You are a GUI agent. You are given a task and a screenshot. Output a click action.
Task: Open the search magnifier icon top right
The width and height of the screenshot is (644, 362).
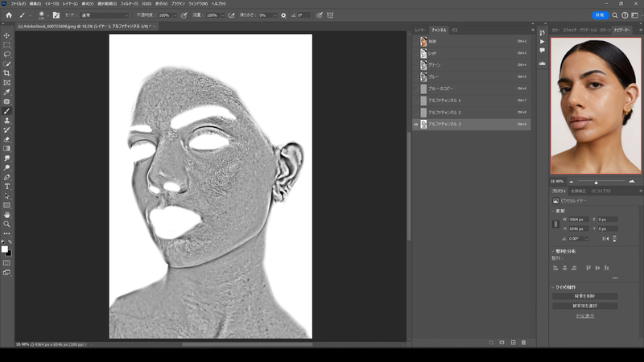click(x=615, y=15)
